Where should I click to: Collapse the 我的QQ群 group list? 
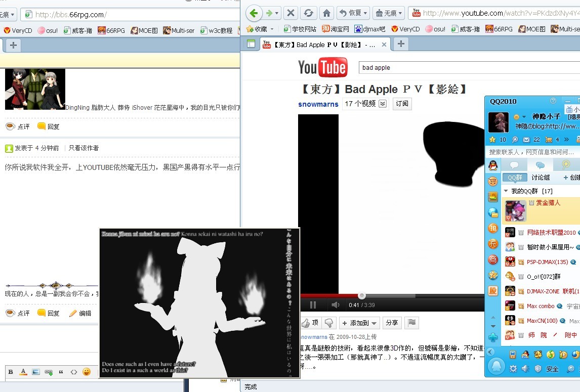click(506, 191)
